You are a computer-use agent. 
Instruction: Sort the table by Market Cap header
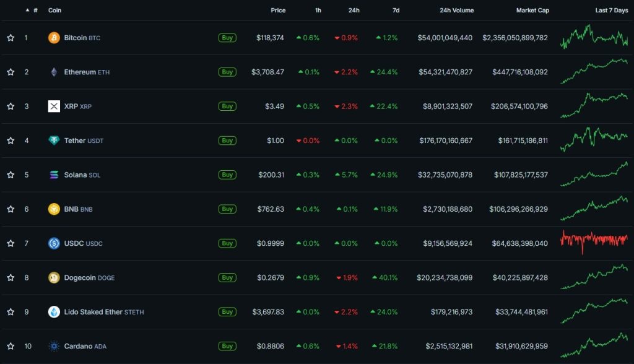[x=532, y=11]
